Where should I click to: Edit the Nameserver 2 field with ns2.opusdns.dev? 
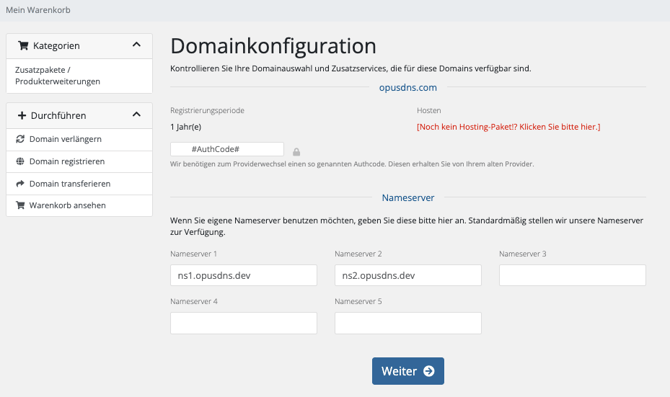pyautogui.click(x=408, y=275)
